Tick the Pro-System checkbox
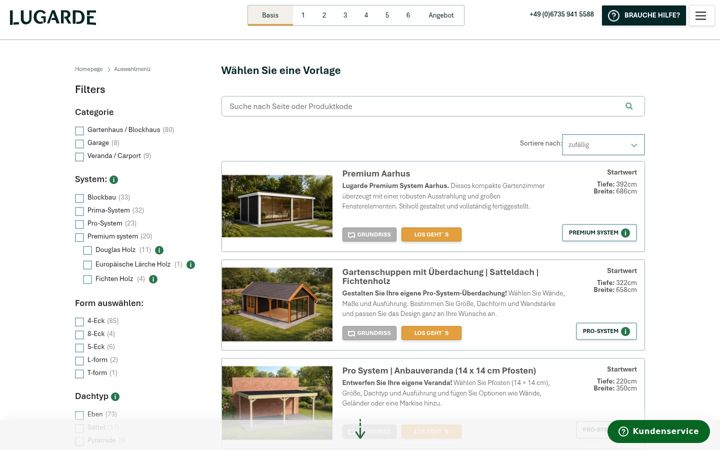 (79, 224)
